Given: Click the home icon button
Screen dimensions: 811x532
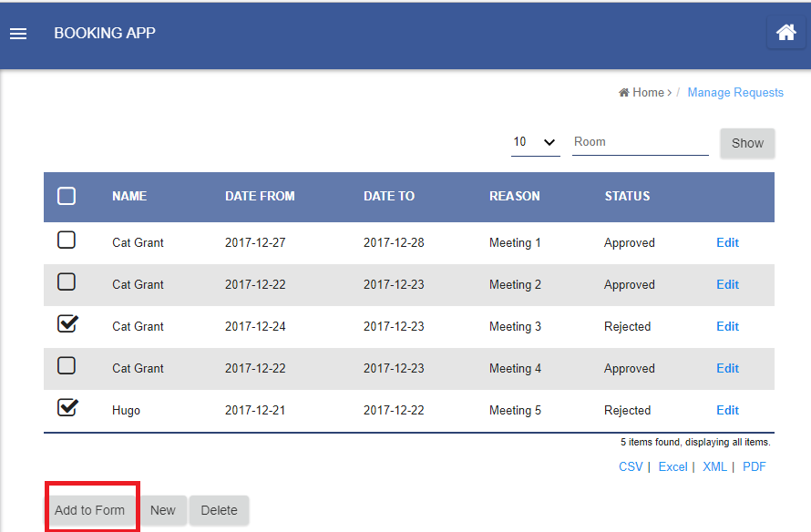Looking at the screenshot, I should [x=785, y=33].
